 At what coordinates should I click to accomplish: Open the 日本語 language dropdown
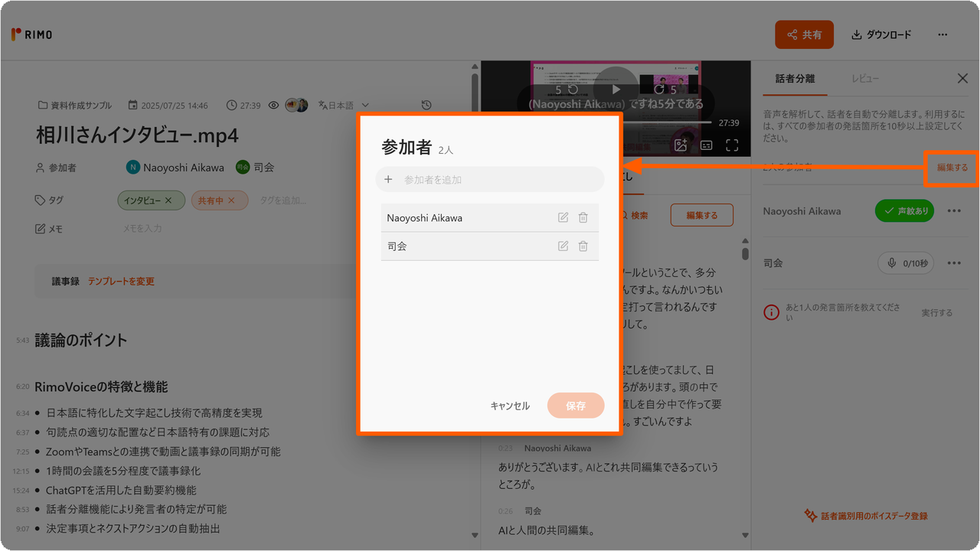[x=343, y=105]
